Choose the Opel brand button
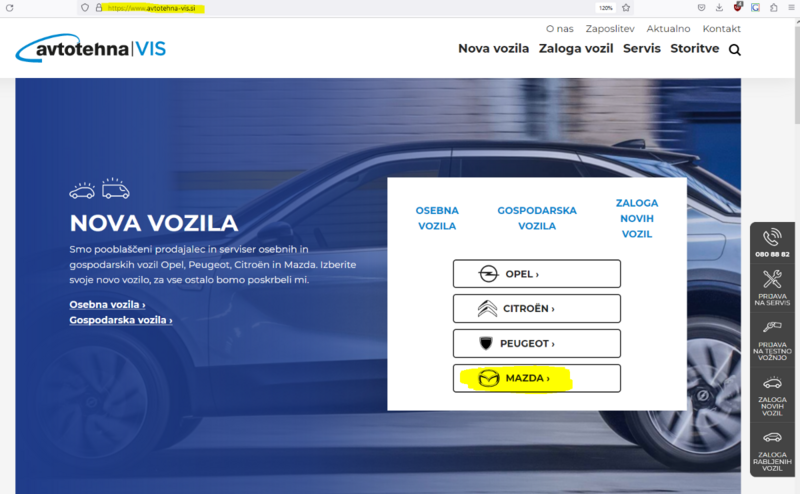The width and height of the screenshot is (800, 494). (x=536, y=274)
